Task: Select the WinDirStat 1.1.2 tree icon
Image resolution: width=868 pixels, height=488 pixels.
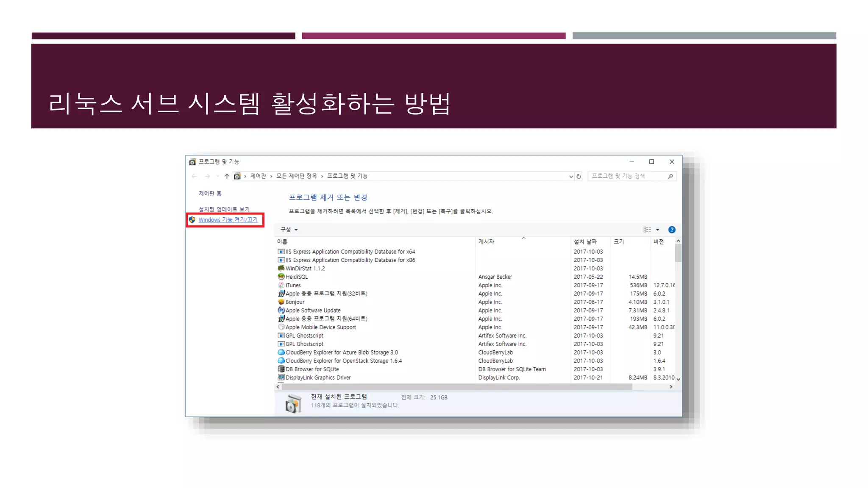Action: tap(281, 268)
